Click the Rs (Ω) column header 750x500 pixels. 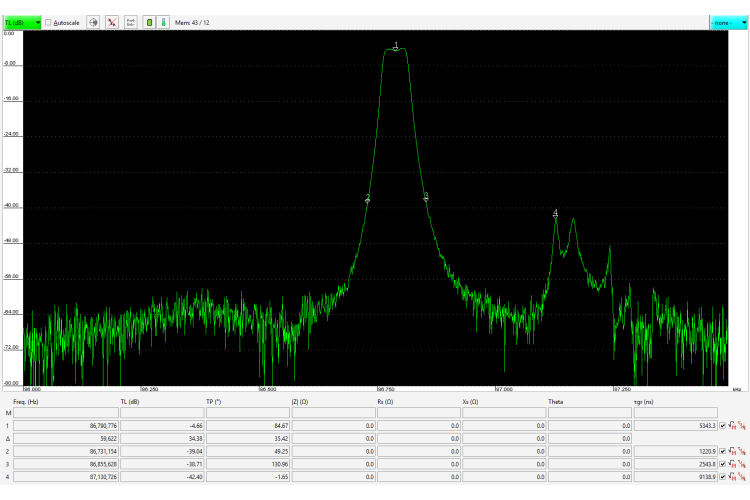tap(385, 401)
